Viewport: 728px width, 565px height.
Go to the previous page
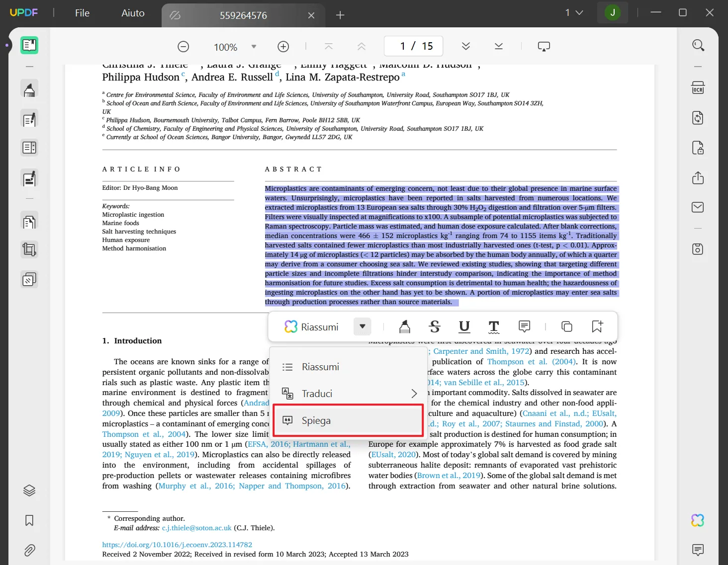click(x=362, y=46)
